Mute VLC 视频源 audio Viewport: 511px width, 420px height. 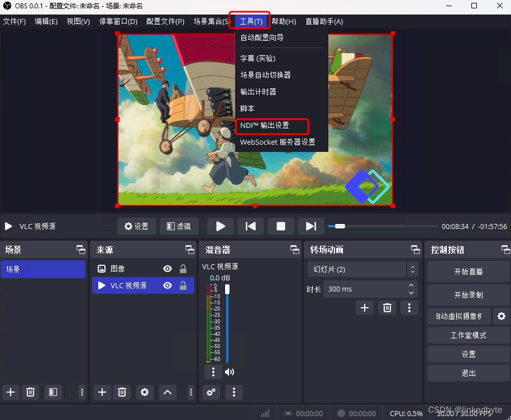[230, 372]
